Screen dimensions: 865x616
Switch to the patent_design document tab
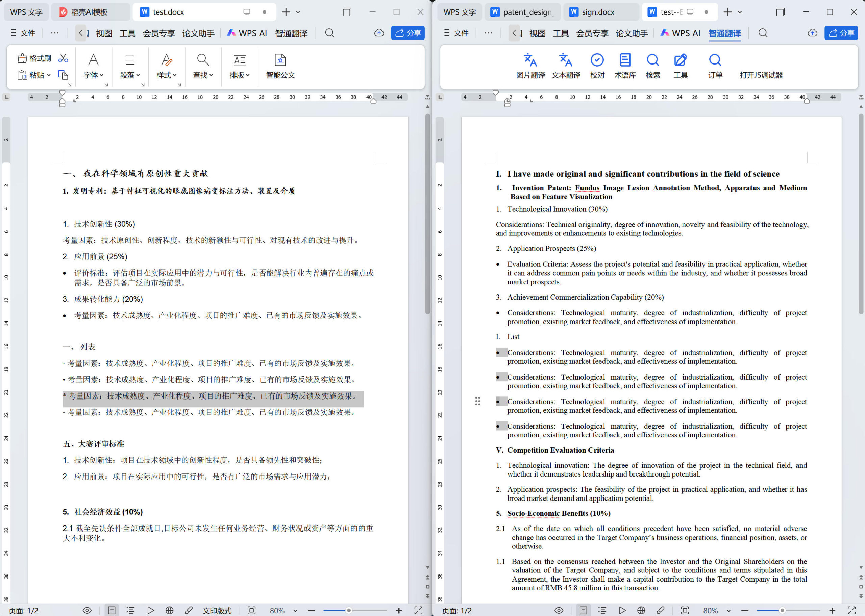pyautogui.click(x=522, y=12)
